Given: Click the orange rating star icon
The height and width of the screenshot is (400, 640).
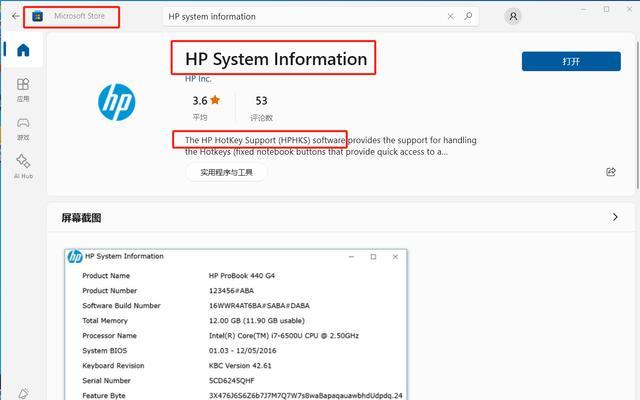Looking at the screenshot, I should click(215, 100).
